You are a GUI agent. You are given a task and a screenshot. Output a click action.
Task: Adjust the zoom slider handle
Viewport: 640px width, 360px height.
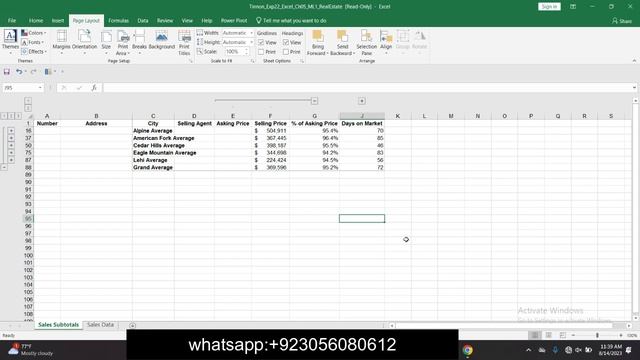(x=597, y=335)
